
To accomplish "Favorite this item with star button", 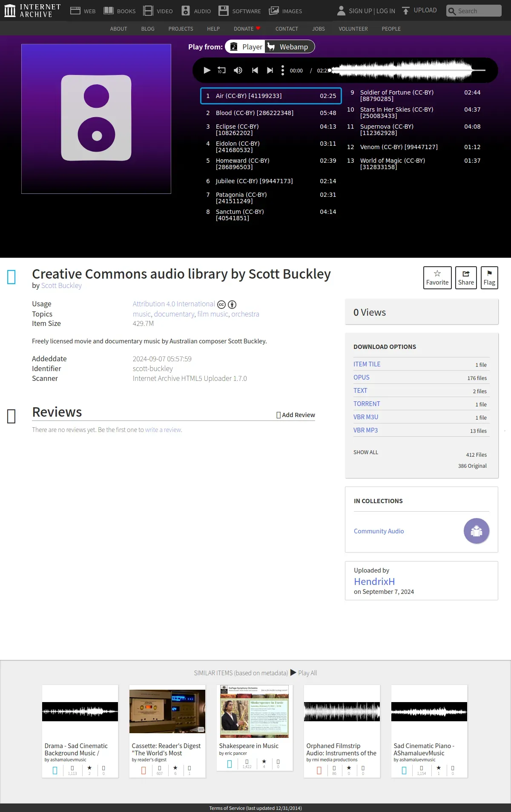I will pos(437,278).
